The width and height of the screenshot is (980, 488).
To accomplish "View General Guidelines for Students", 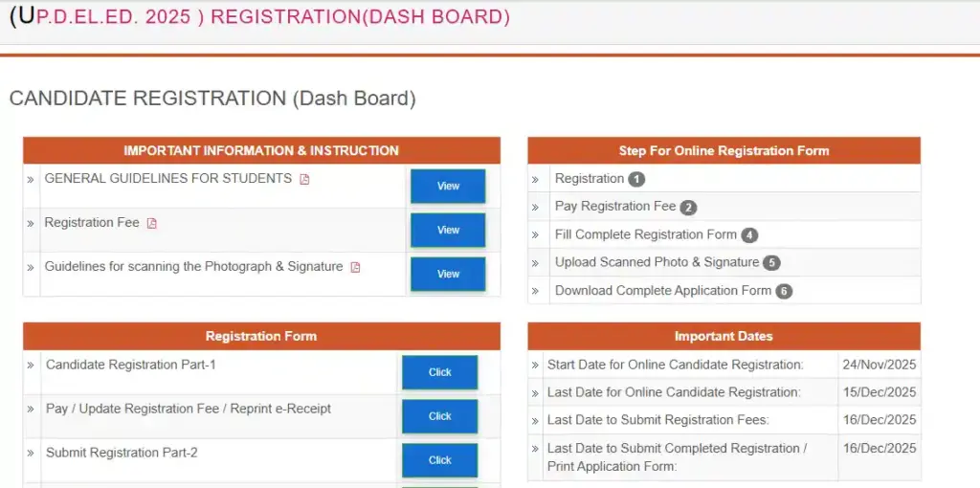I will pyautogui.click(x=448, y=186).
